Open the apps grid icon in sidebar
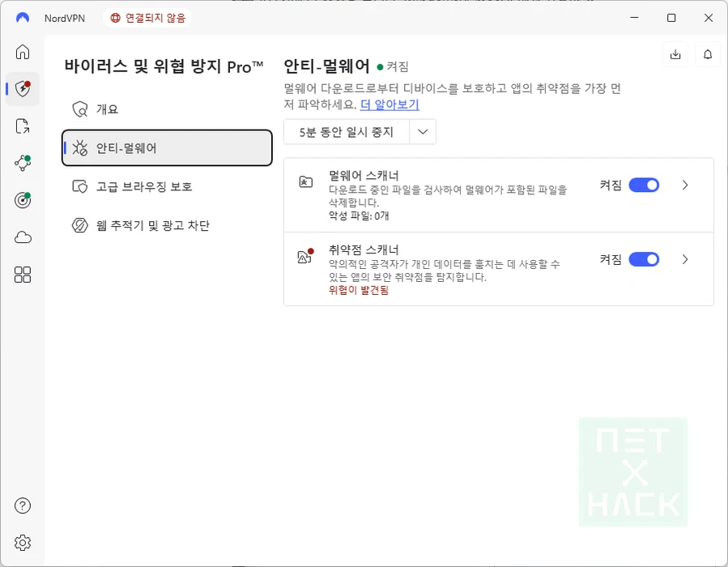 click(x=23, y=275)
